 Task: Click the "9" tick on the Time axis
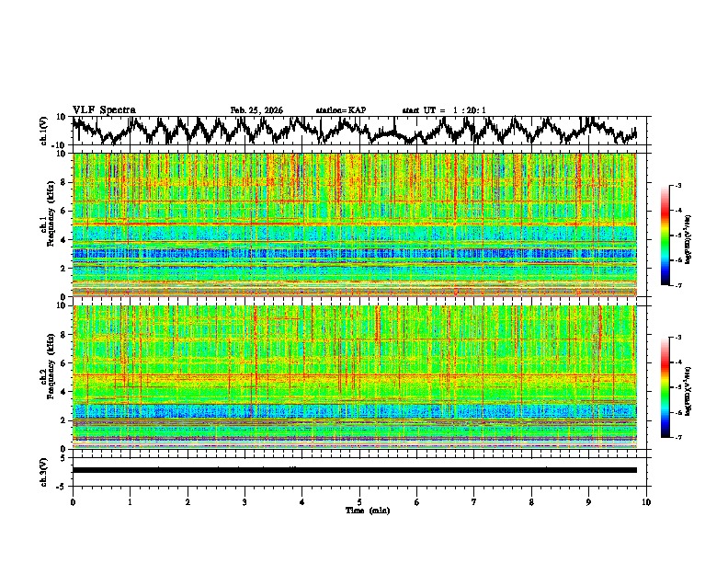click(x=588, y=502)
